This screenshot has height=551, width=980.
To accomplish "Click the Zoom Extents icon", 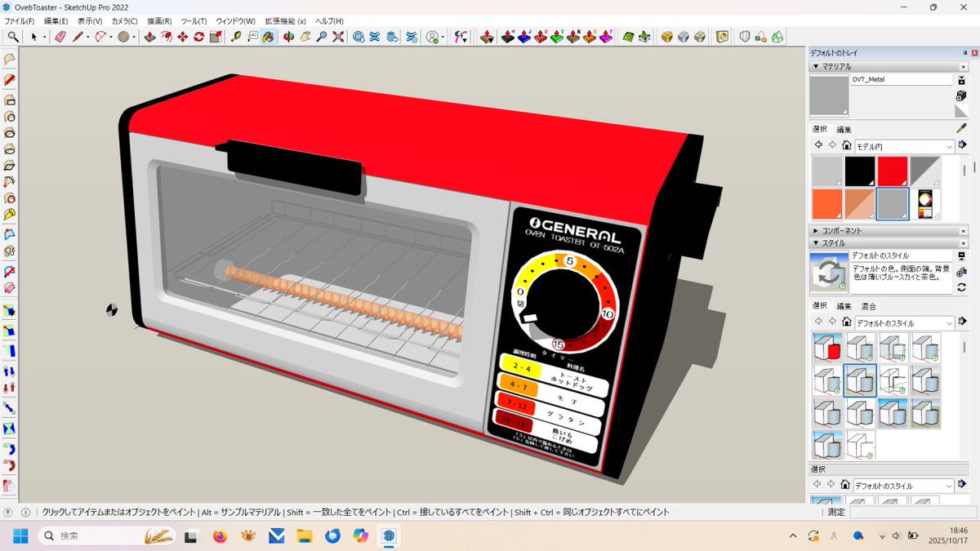I will [x=338, y=37].
